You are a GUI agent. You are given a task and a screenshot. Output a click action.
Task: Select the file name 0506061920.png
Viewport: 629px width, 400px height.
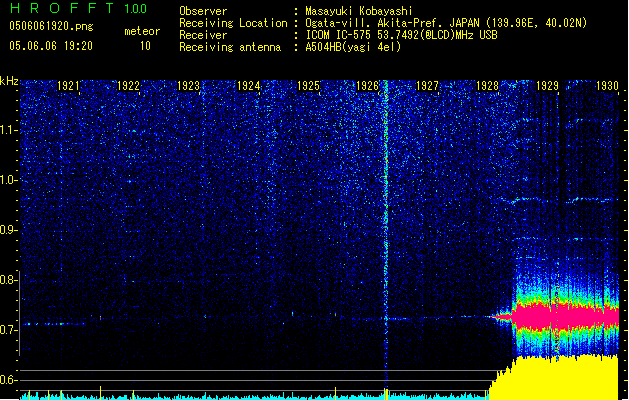coord(51,26)
